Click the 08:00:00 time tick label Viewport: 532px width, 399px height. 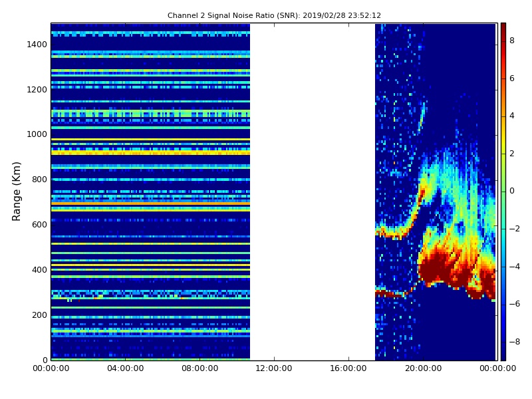pyautogui.click(x=200, y=368)
